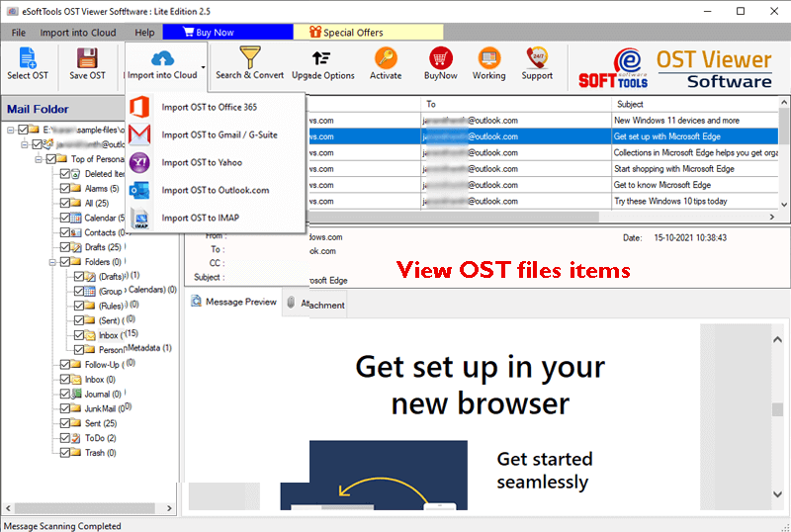Open the File menu
Screen dimensions: 791x532
[x=19, y=33]
